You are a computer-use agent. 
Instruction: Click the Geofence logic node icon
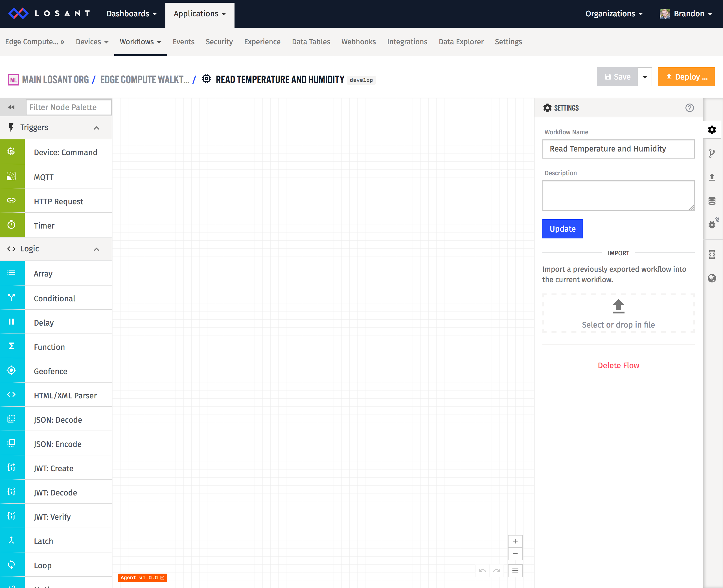pos(13,371)
